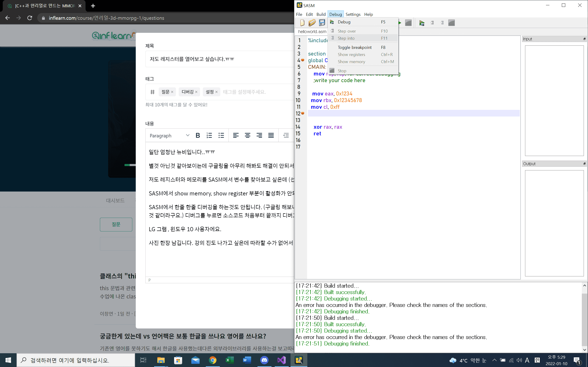The height and width of the screenshot is (367, 588).
Task: Toggle bold formatting in editor
Action: [198, 135]
